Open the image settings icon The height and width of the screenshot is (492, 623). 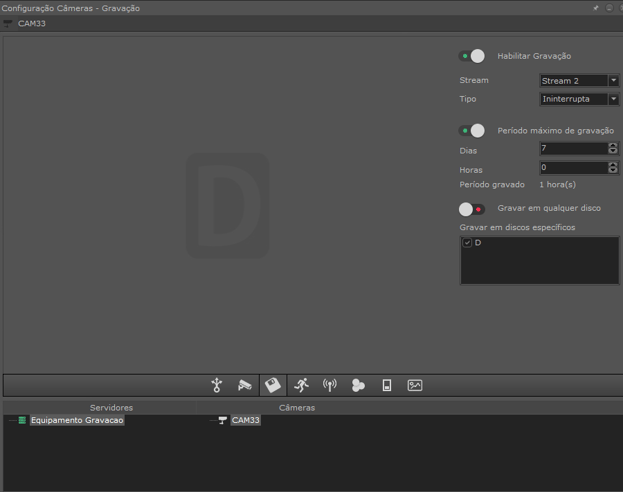[415, 385]
